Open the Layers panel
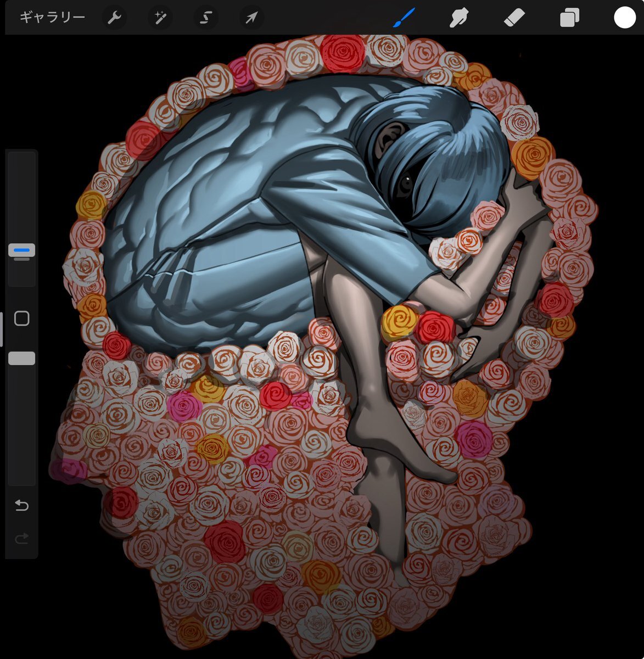The image size is (644, 659). pyautogui.click(x=569, y=18)
